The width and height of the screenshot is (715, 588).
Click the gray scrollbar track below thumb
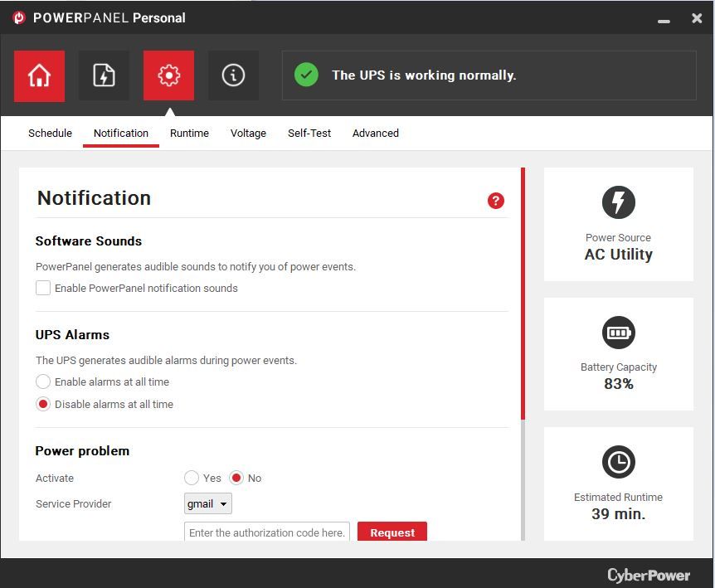(523, 480)
